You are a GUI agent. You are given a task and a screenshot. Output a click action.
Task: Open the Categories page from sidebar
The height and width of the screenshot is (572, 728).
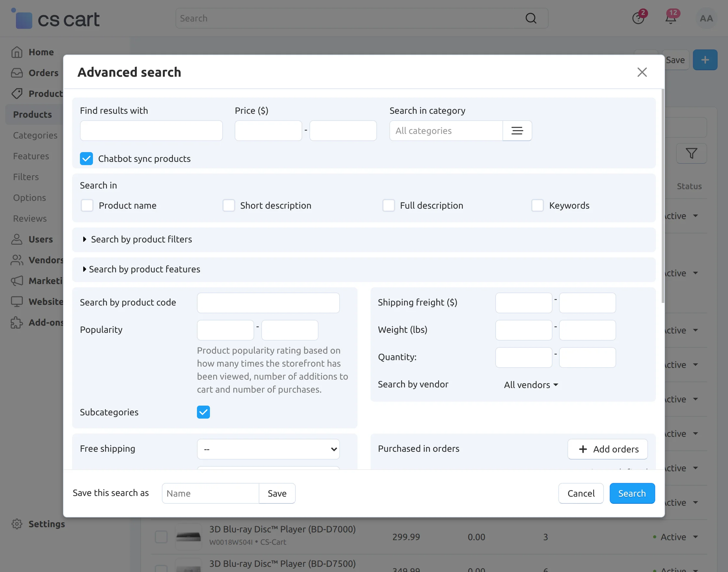pos(35,135)
